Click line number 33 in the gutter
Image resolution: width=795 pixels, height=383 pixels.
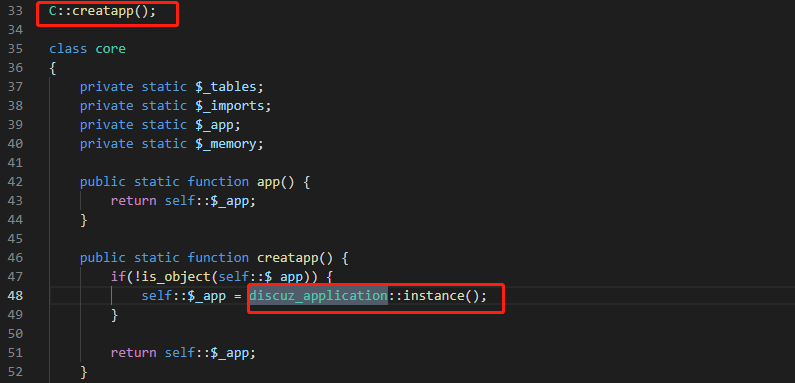coord(15,11)
